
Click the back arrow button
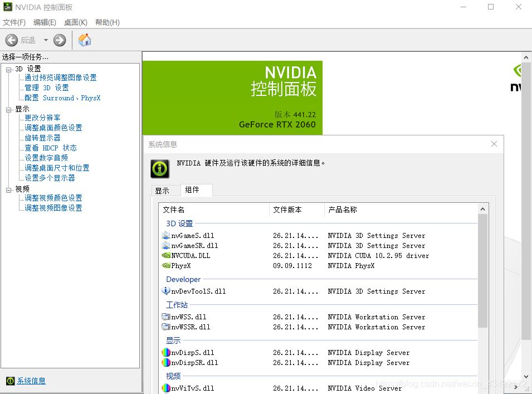point(12,40)
